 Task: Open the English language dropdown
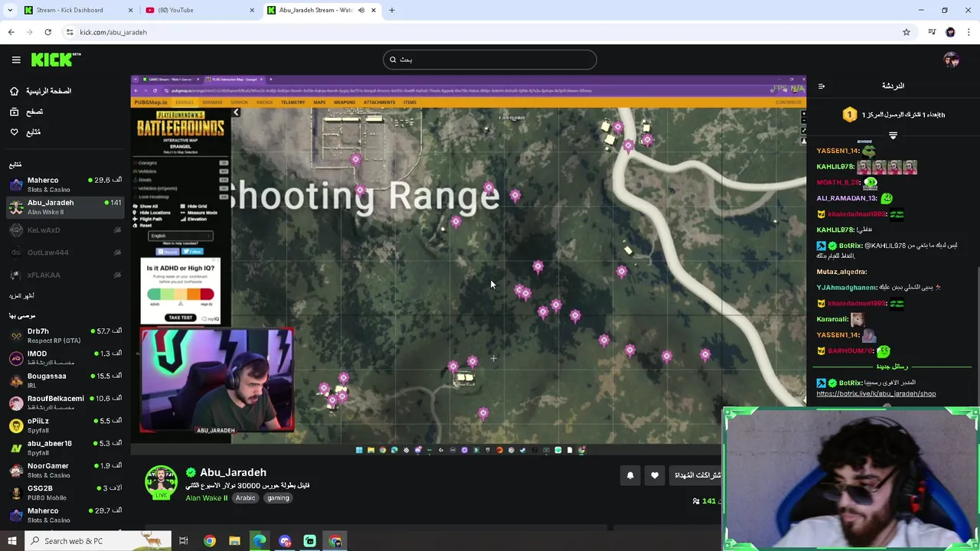181,236
